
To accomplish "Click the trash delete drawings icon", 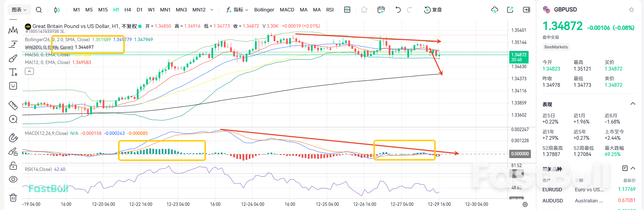I will [x=13, y=198].
